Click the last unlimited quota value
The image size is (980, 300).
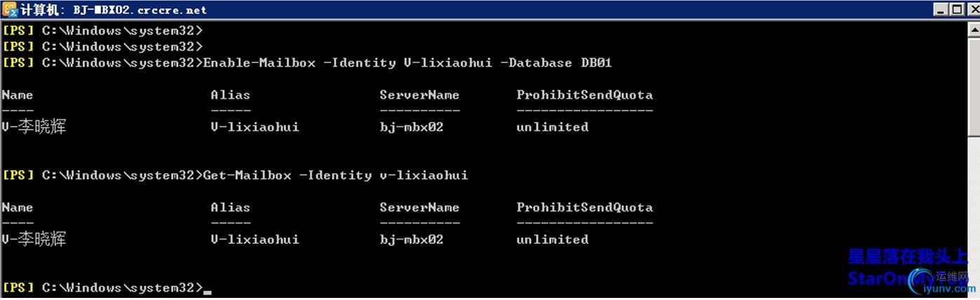[552, 239]
